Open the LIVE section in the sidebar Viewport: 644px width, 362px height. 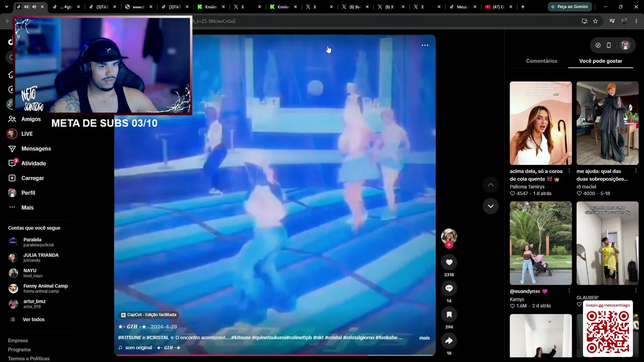point(20,134)
